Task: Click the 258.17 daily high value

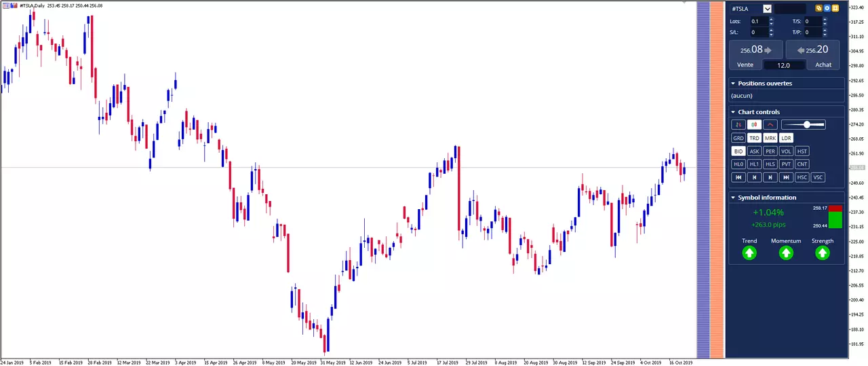Action: pyautogui.click(x=820, y=208)
